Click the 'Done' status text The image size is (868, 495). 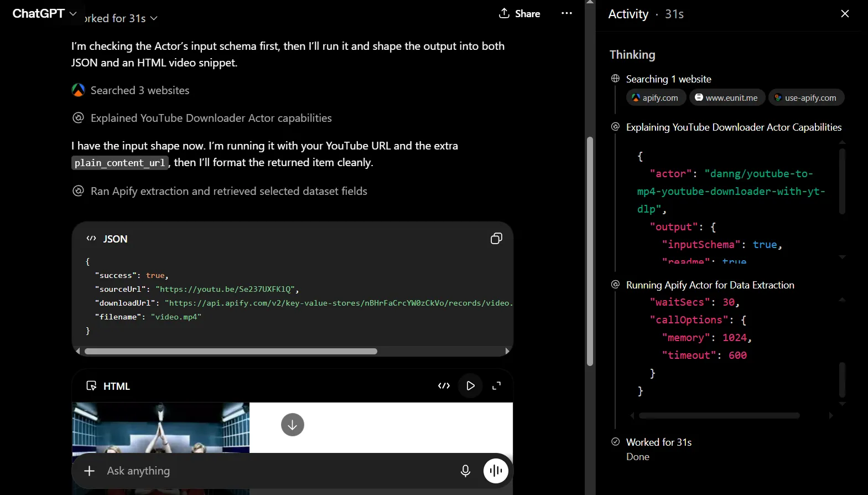(638, 457)
